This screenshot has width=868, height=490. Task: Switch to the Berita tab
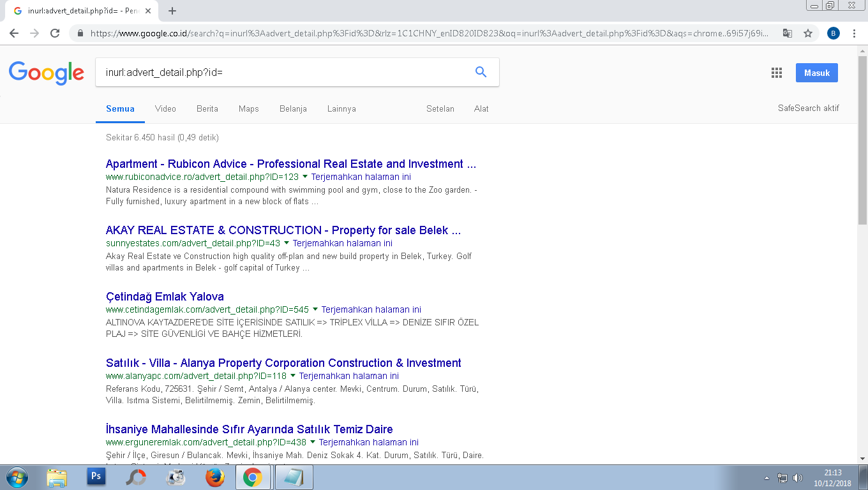207,108
